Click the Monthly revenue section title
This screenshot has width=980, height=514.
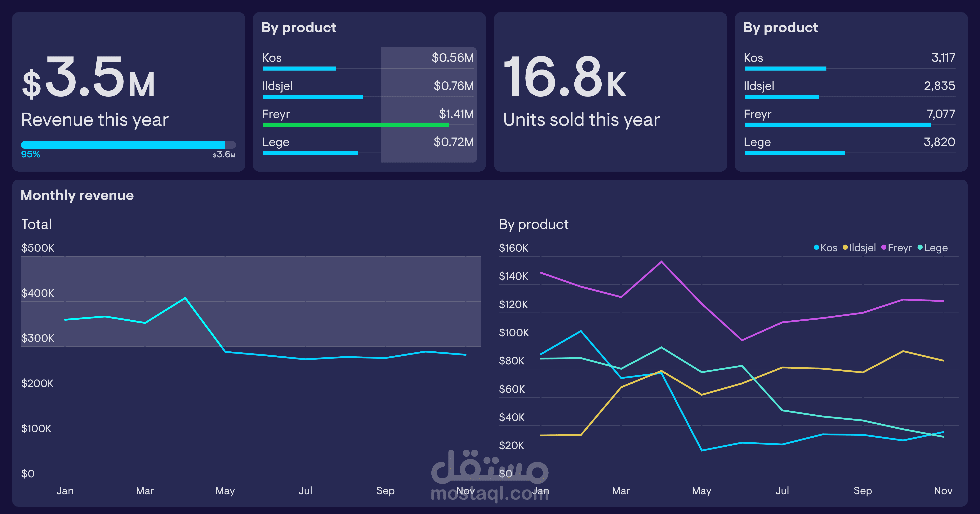(x=77, y=195)
